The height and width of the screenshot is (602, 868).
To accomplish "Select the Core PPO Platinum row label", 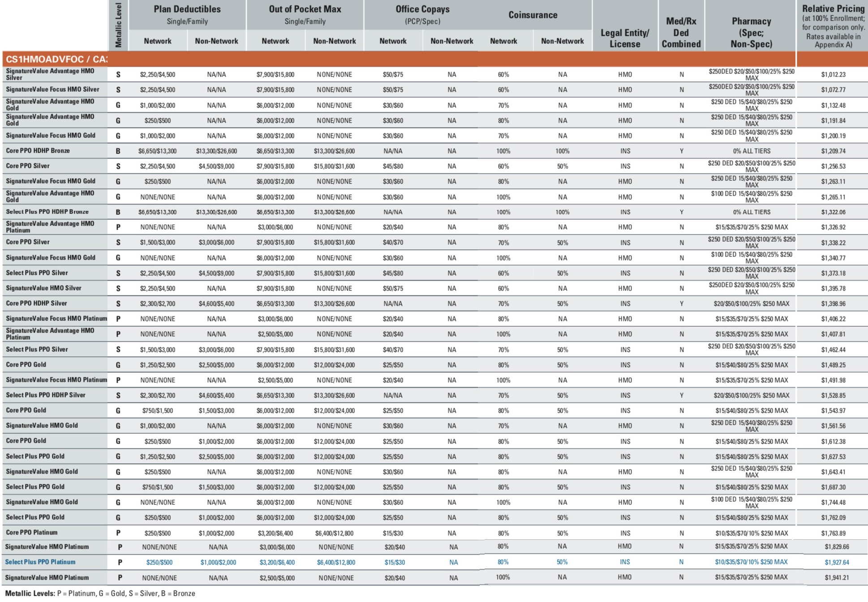I will [31, 532].
